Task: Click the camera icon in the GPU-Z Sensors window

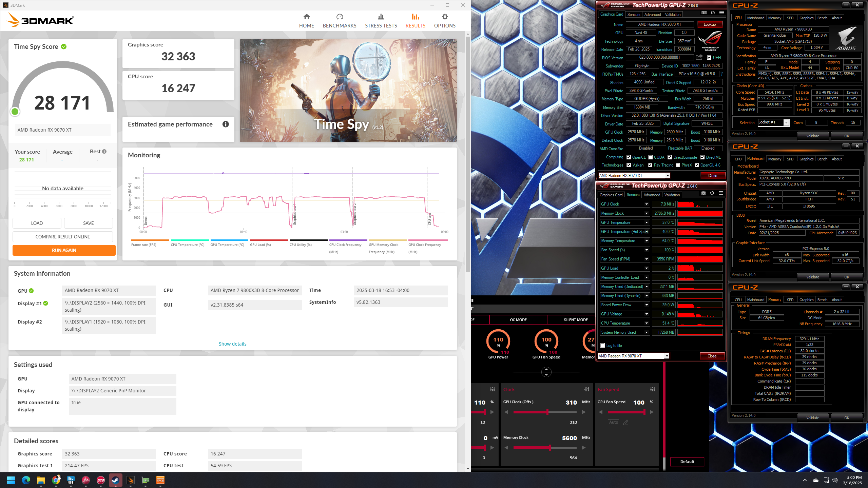Action: 703,193
